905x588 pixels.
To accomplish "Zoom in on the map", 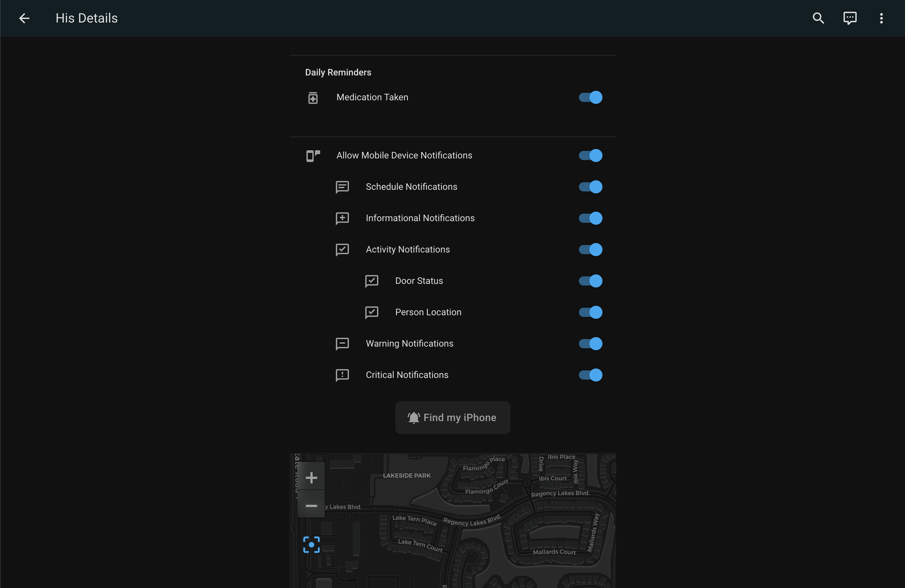I will point(311,477).
